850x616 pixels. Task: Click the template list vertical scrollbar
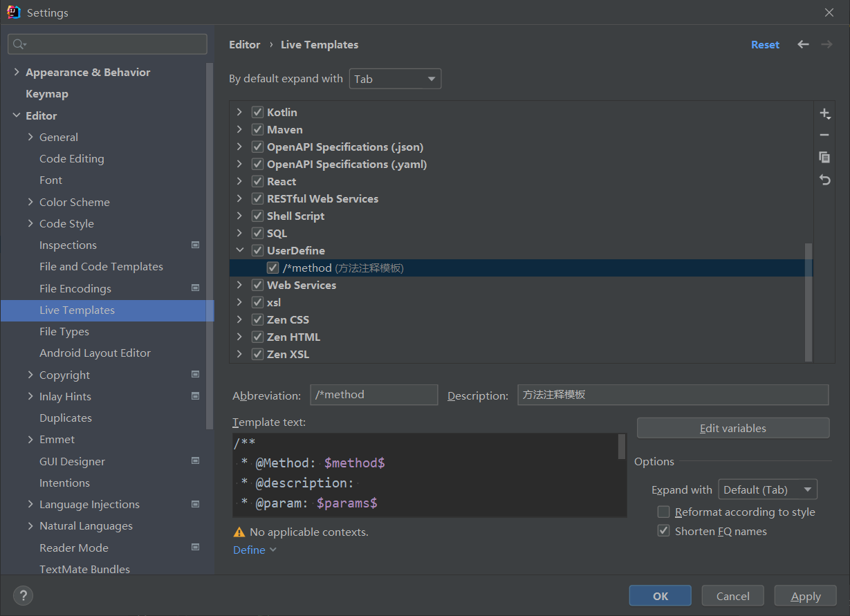pos(809,301)
